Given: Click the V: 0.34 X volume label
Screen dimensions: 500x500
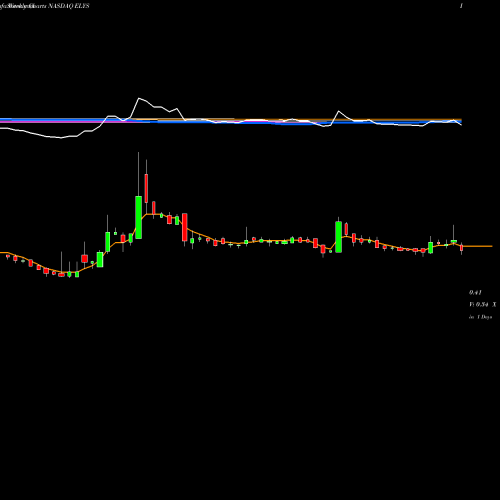Looking at the screenshot, I should pos(482,305).
